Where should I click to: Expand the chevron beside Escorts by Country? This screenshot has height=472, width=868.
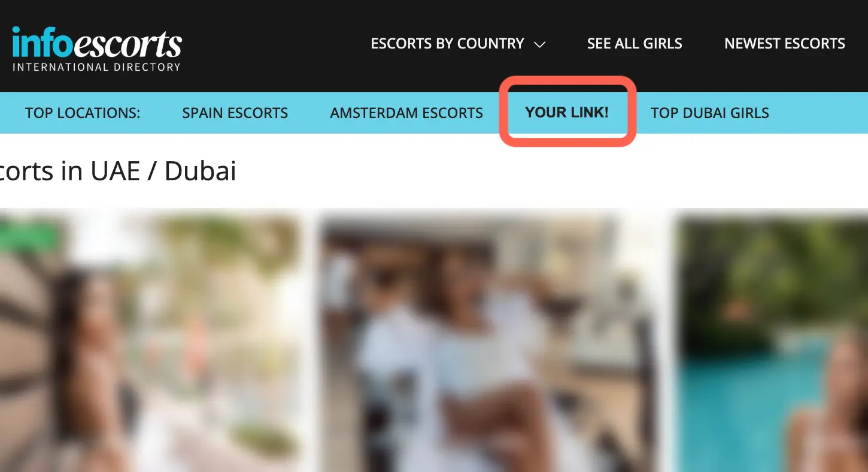539,44
